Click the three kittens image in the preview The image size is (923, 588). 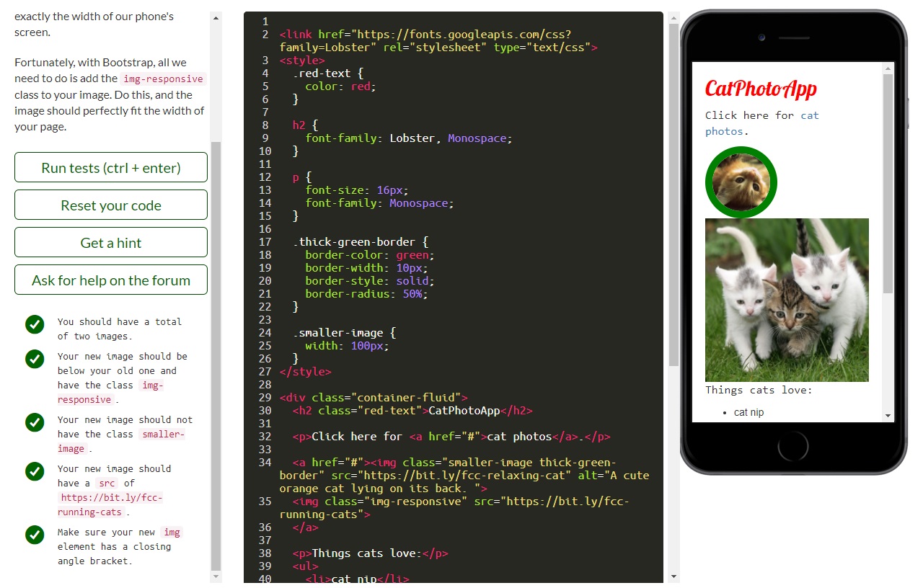(x=787, y=300)
